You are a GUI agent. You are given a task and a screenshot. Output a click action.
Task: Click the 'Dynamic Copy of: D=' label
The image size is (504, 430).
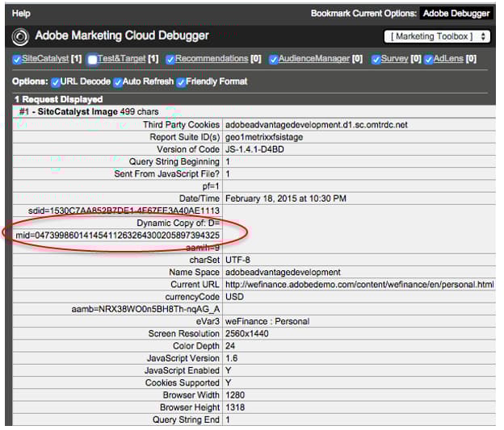178,223
